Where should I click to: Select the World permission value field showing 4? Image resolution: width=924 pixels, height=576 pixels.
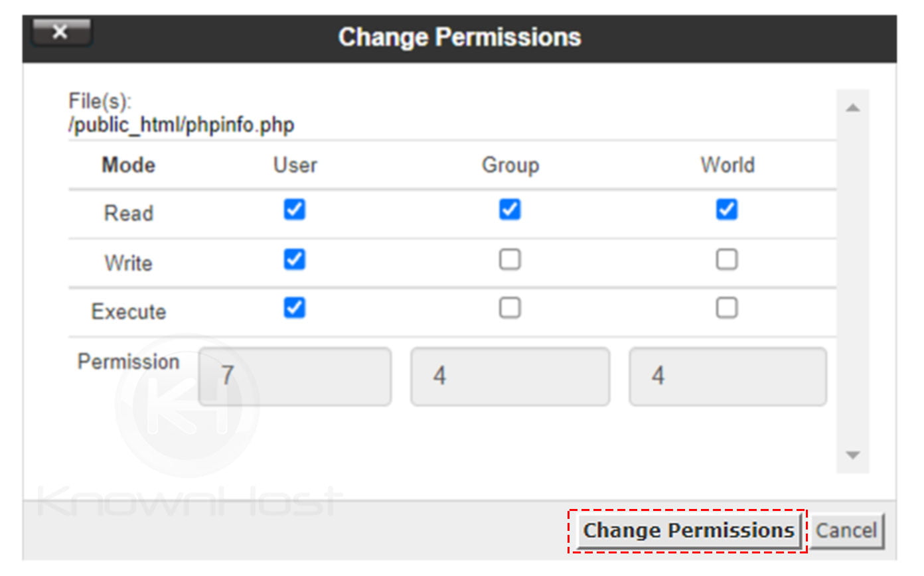point(728,376)
